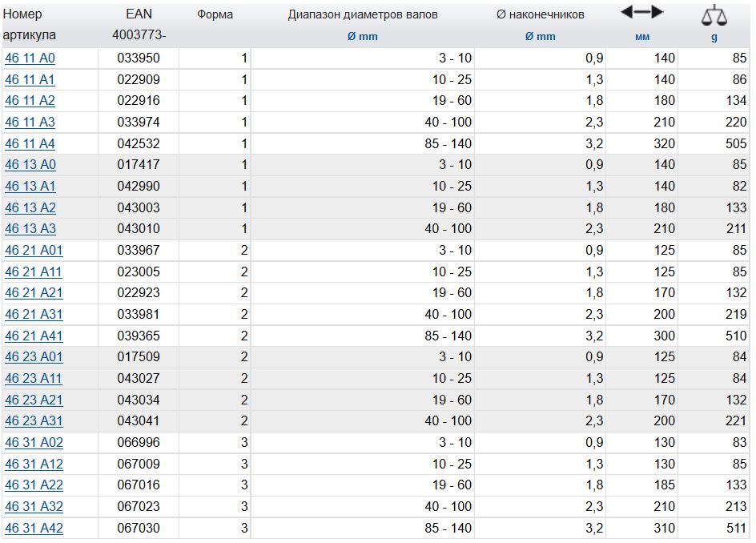
Task: Open article link 46 11 A0
Action: (x=30, y=58)
